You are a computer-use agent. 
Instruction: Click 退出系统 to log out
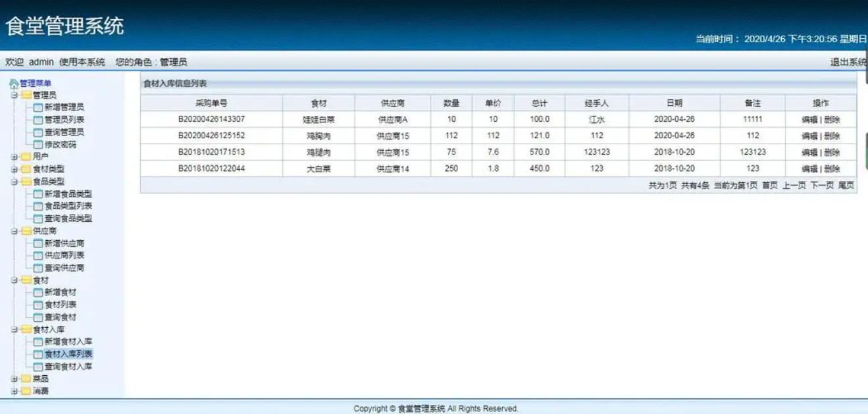[x=848, y=63]
